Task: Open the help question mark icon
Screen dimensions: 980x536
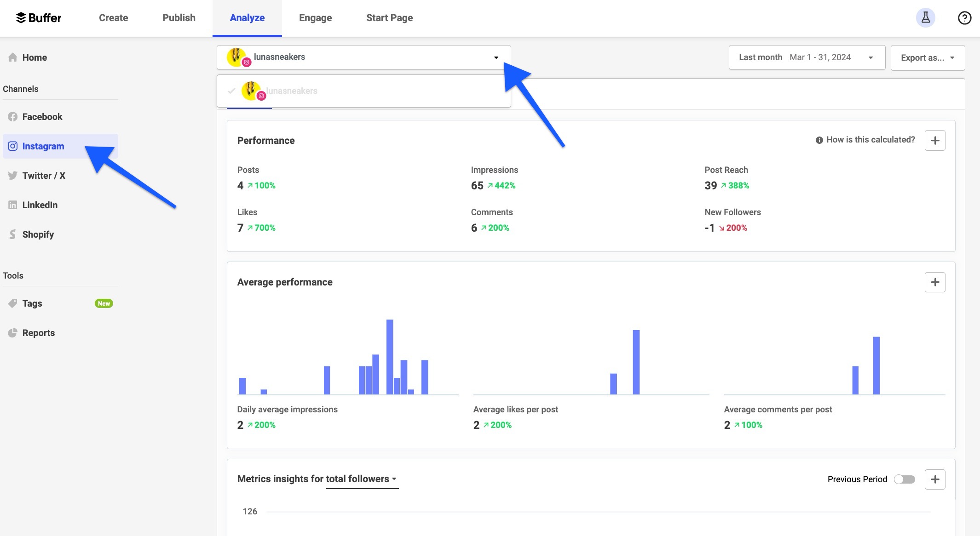Action: 965,17
